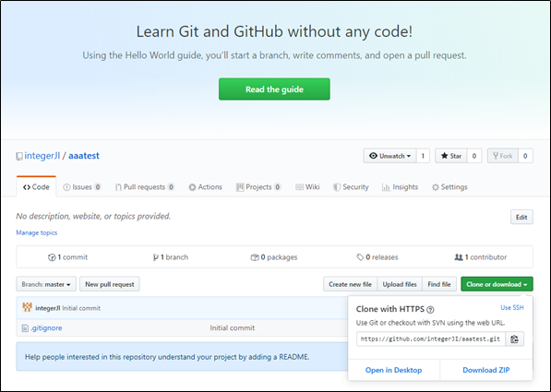Screen dimensions: 551x392
Task: Open the stargazers count beside Star
Action: (x=474, y=156)
